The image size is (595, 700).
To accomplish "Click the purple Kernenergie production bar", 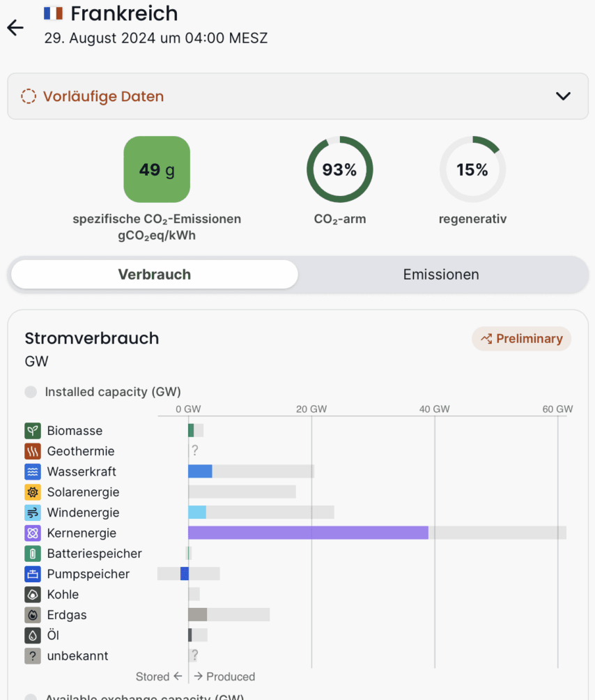I will pos(308,533).
